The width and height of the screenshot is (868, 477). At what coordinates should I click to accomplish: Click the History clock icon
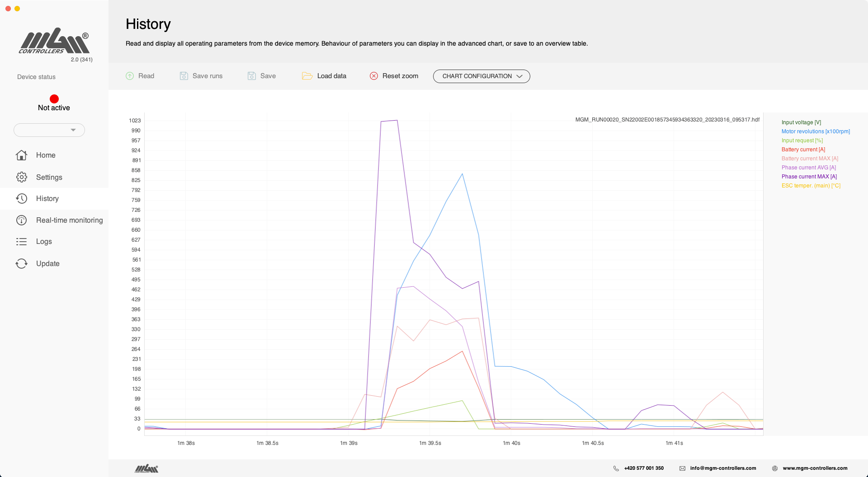click(21, 198)
